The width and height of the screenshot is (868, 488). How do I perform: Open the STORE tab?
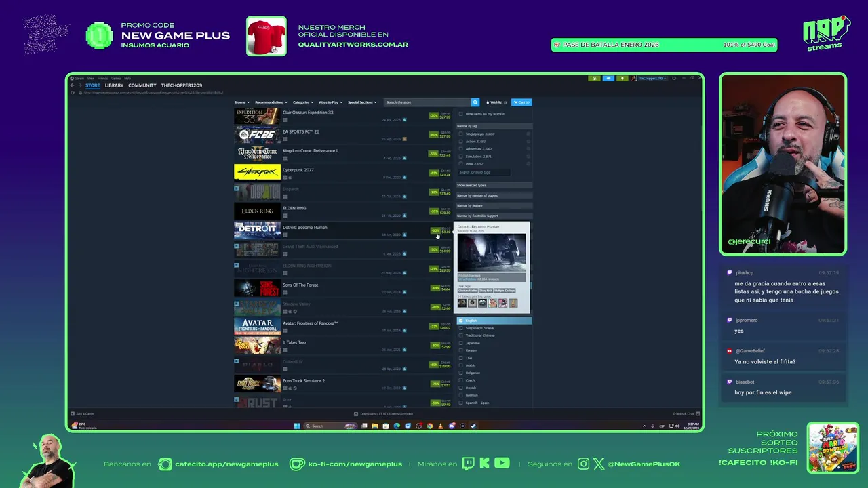click(x=93, y=86)
